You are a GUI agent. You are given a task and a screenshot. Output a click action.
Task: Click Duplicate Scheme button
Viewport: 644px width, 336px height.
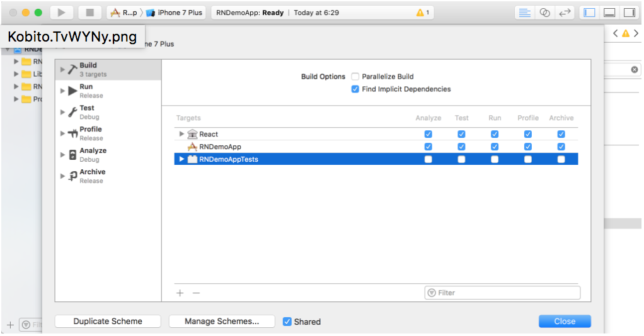tap(108, 322)
